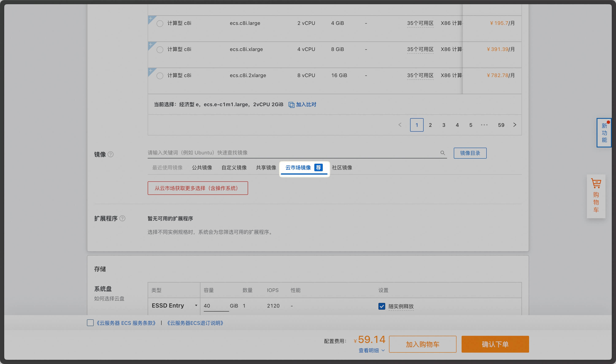
Task: Click 从云市场获取更多选择 button
Action: tap(197, 188)
